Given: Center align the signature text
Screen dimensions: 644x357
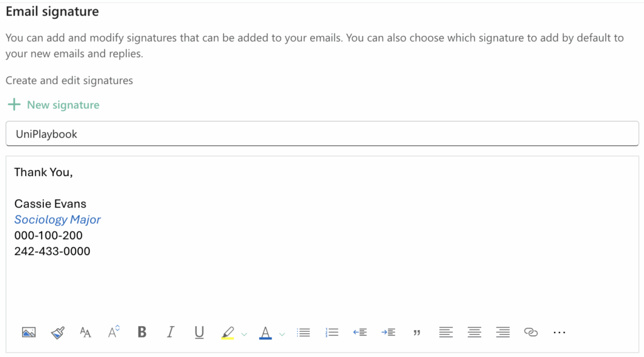Looking at the screenshot, I should click(x=474, y=332).
